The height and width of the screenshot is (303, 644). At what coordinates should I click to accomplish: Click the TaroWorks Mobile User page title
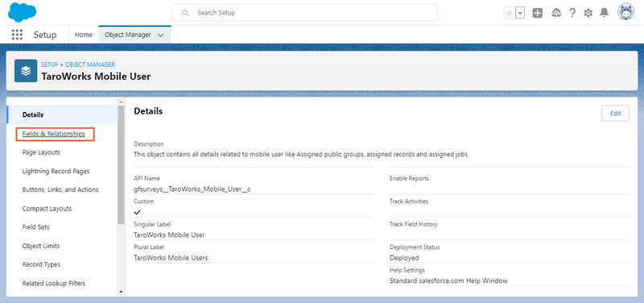tap(96, 77)
